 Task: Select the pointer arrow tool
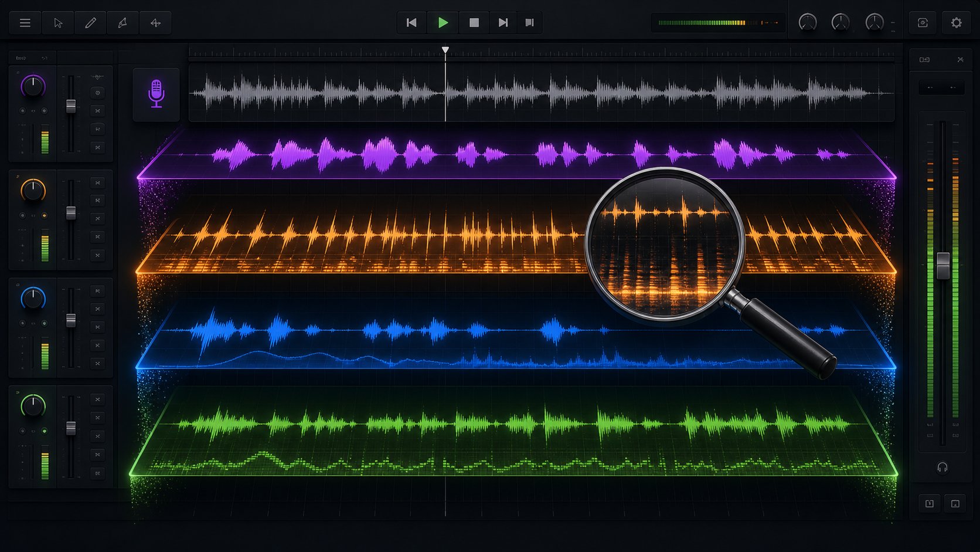(58, 23)
